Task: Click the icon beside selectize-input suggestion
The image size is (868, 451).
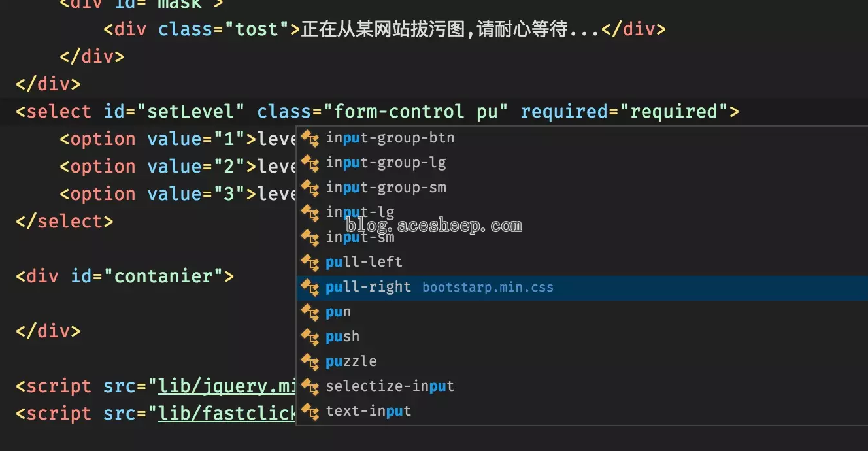Action: 310,386
